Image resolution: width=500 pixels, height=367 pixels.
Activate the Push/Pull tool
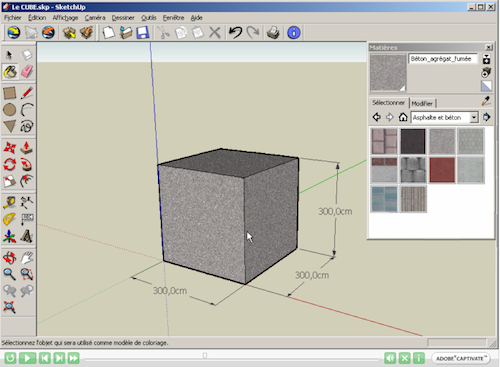pos(27,148)
